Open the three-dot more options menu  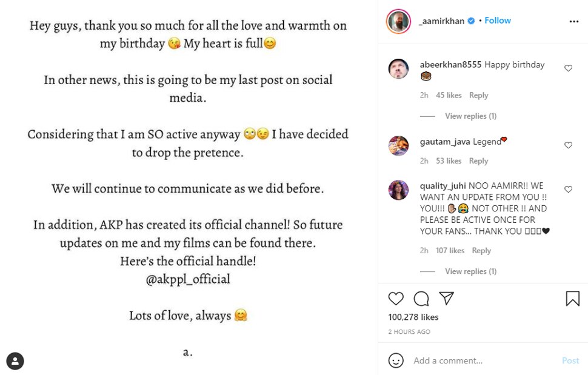573,21
